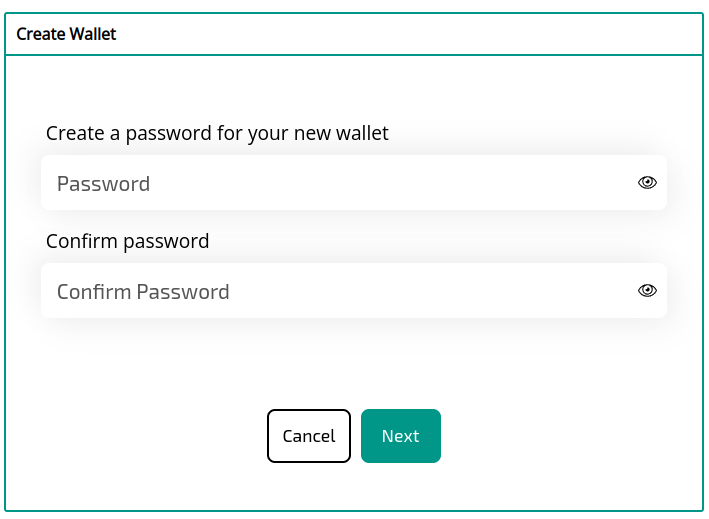Click the eye icon in Password field

pos(647,183)
